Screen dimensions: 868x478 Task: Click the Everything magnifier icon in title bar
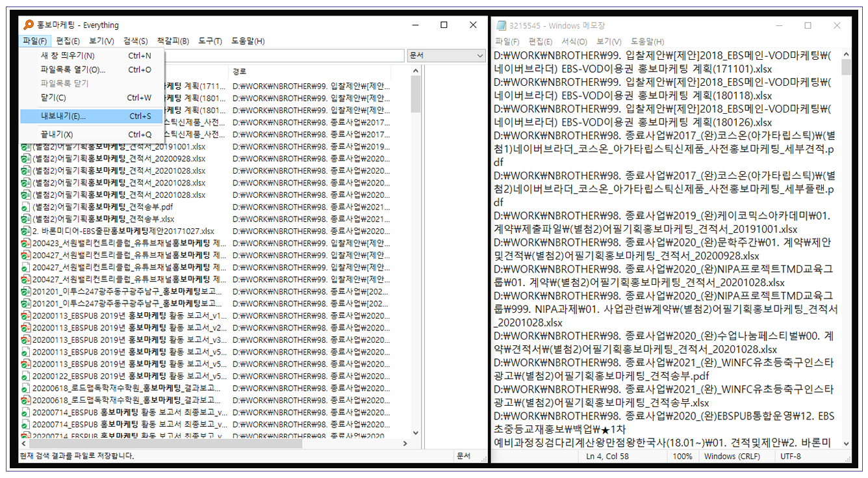[28, 25]
